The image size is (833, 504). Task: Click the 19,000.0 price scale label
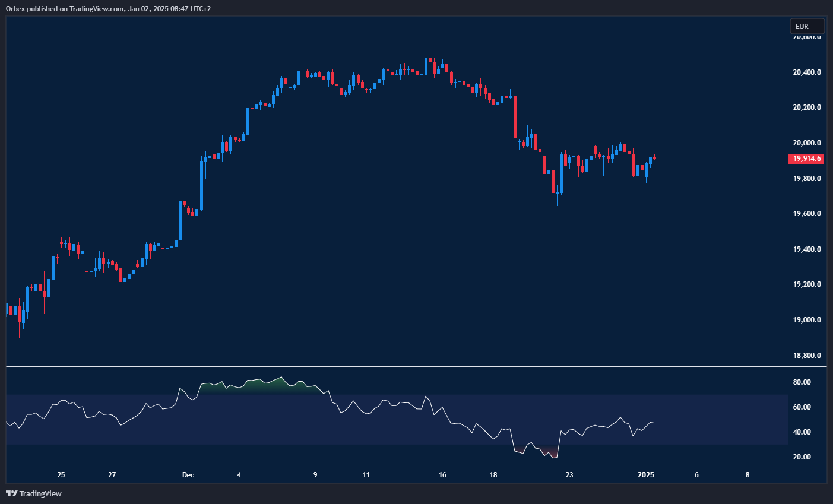pos(807,320)
